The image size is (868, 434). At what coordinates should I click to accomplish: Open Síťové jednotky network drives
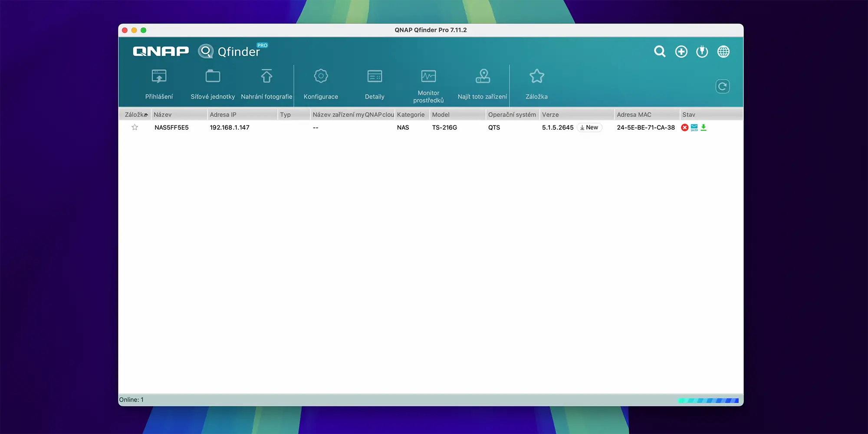(213, 77)
